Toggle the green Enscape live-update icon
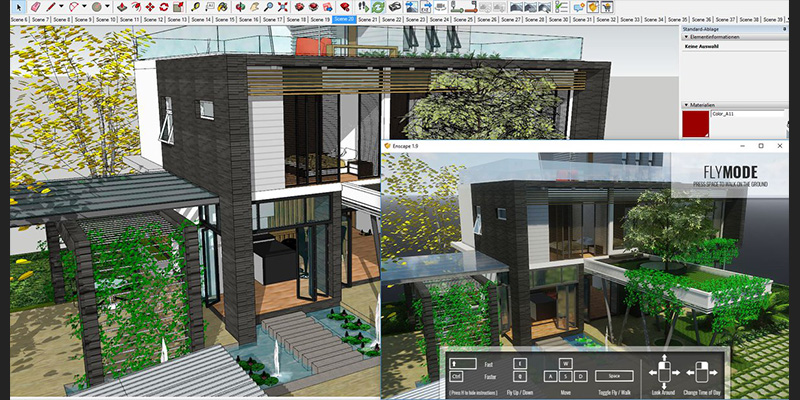Viewport: 800px width, 400px height. pyautogui.click(x=378, y=7)
